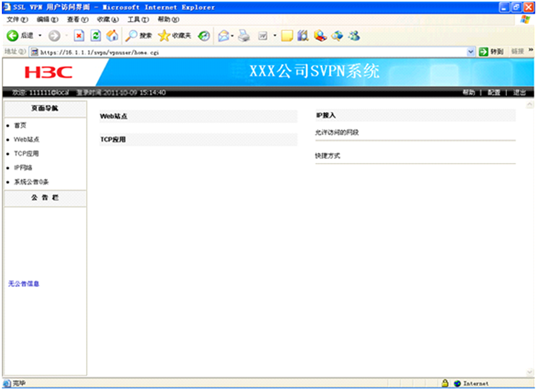The image size is (539, 392).
Task: Click the IP接入 section header
Action: (416, 115)
